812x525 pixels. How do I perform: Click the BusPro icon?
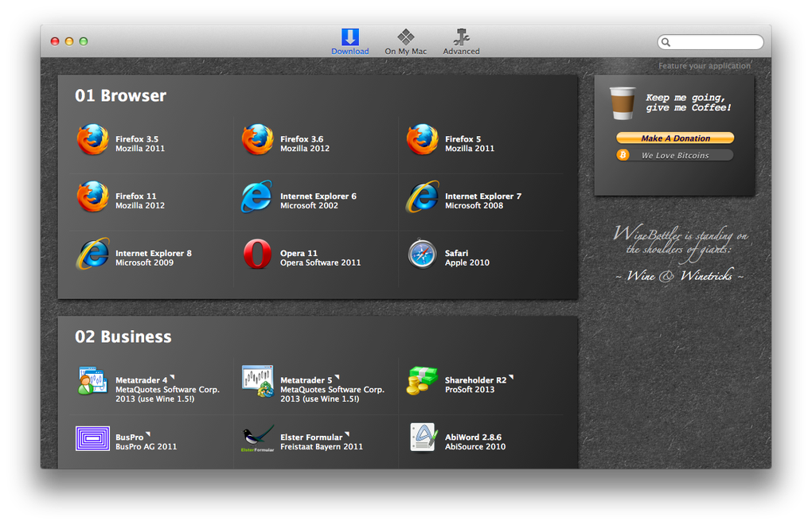pyautogui.click(x=92, y=438)
